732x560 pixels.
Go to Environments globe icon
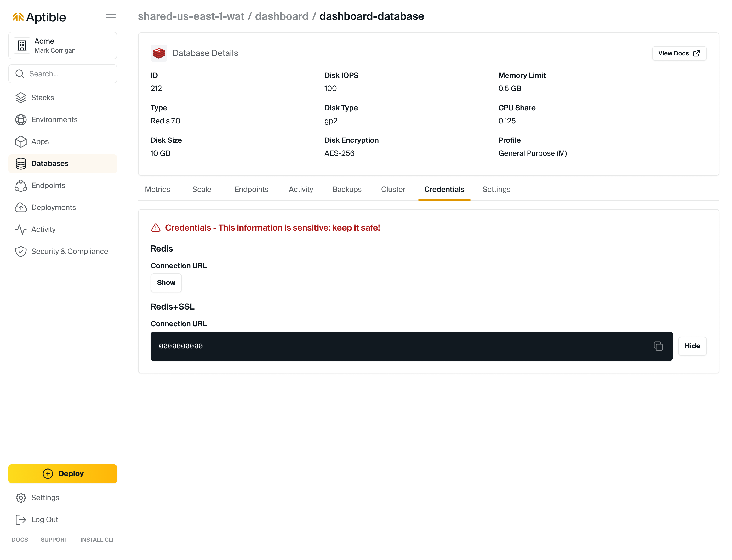[21, 120]
